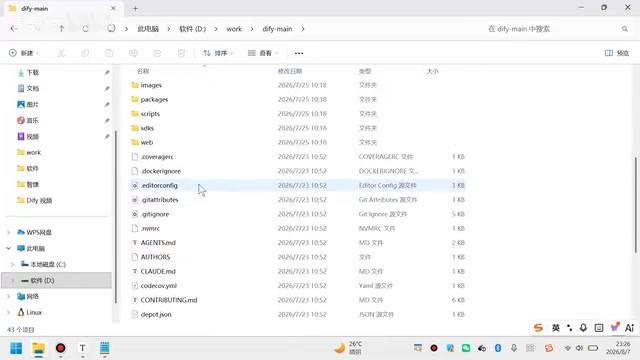Open 文档 in quick access
This screenshot has height=360, width=640.
click(33, 89)
